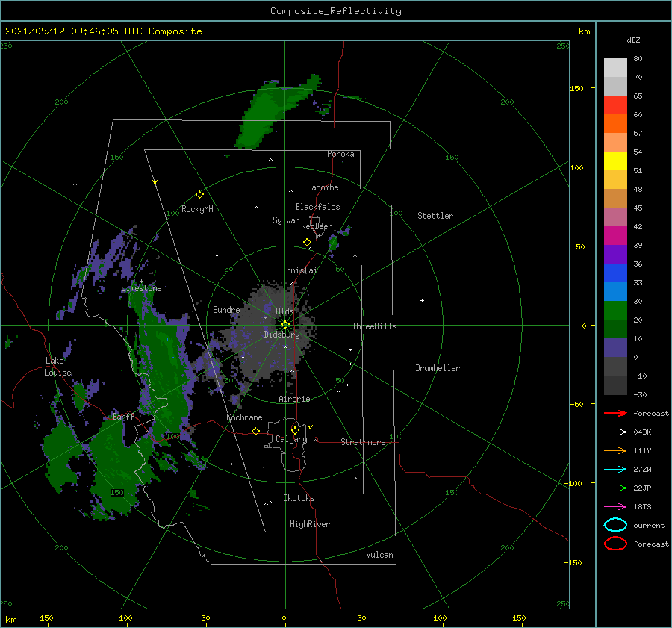Click the Vulcan label
This screenshot has height=628, width=672.
tap(379, 555)
